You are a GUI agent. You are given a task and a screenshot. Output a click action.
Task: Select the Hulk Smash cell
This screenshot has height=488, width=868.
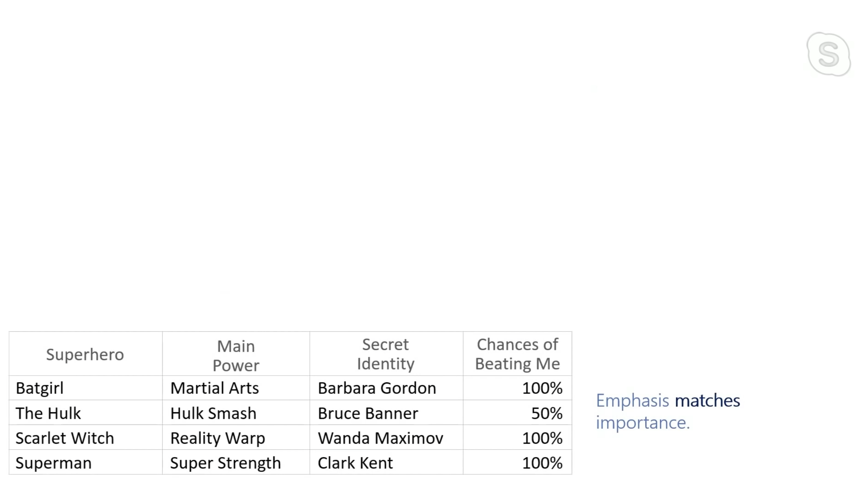213,413
